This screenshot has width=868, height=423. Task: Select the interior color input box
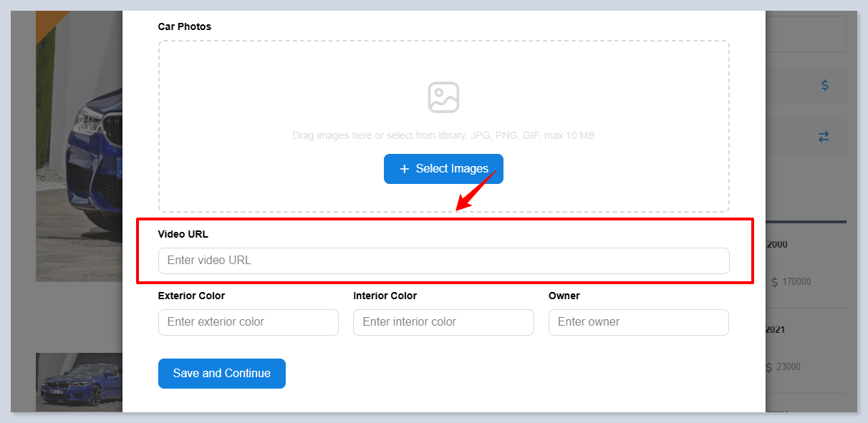coord(443,322)
